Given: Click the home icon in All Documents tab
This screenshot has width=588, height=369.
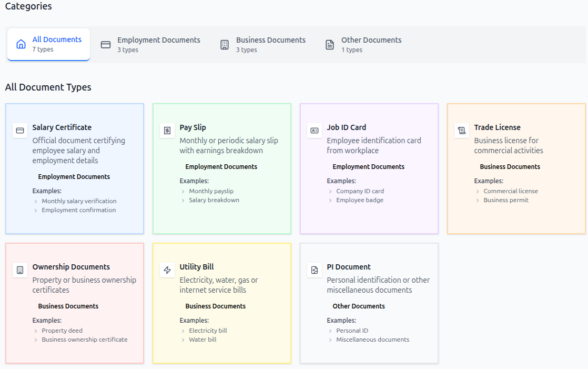Looking at the screenshot, I should 21,44.
